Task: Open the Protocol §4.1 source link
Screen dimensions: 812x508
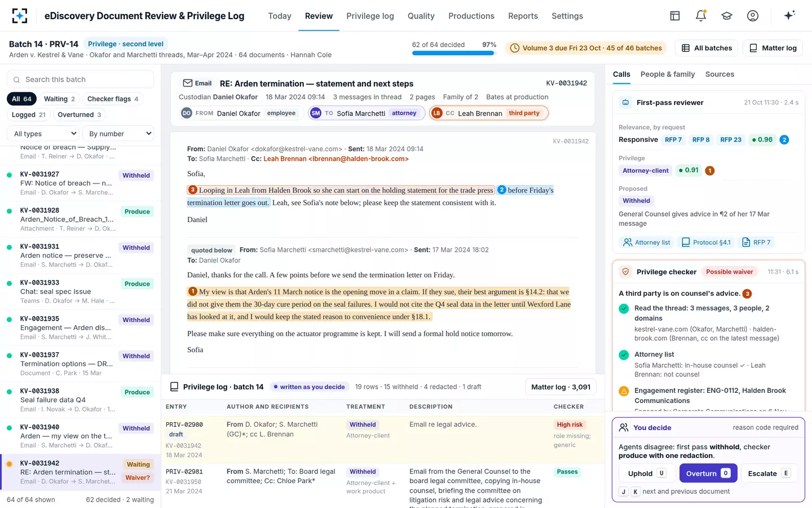Action: (x=706, y=242)
